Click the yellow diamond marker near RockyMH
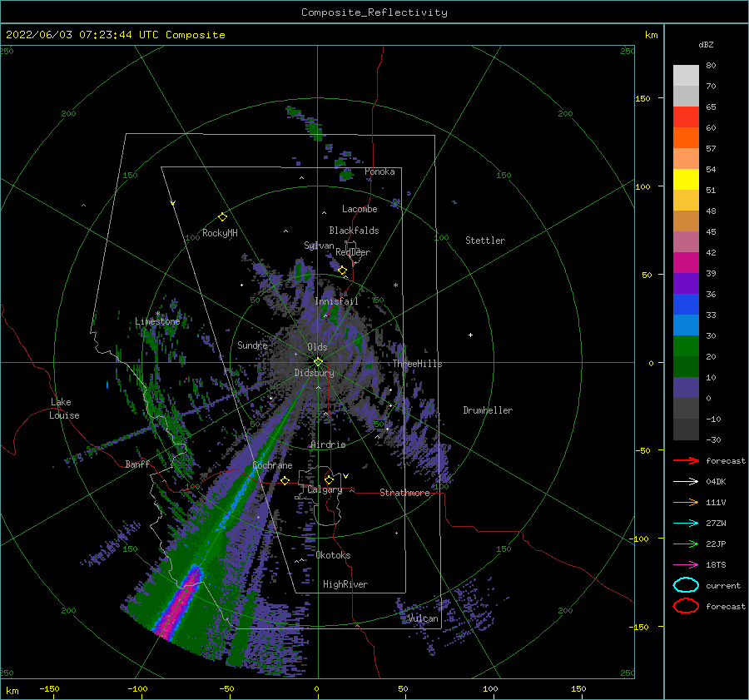This screenshot has width=749, height=700. point(222,217)
